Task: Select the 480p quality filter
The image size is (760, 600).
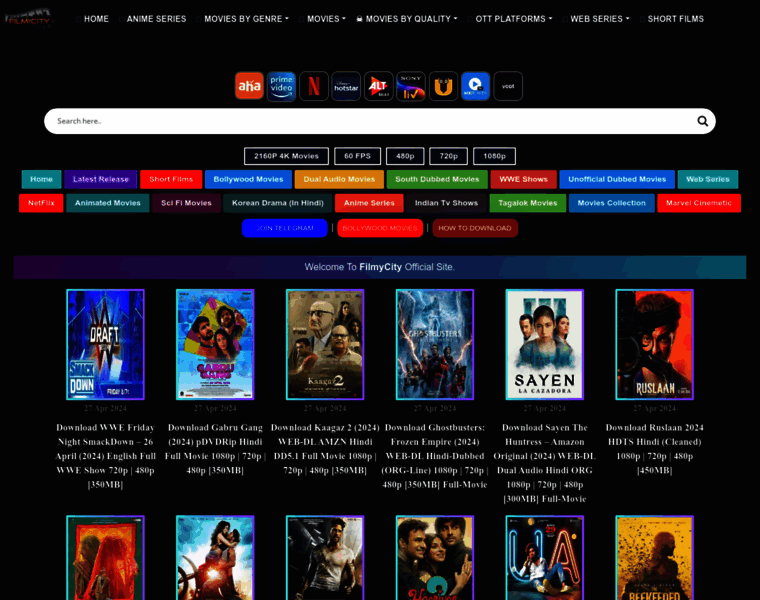Action: click(x=405, y=156)
